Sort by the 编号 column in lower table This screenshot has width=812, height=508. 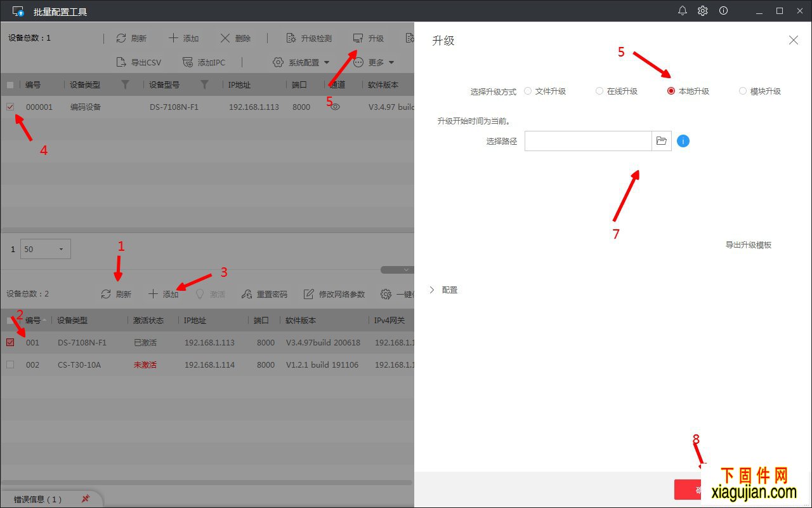click(32, 320)
